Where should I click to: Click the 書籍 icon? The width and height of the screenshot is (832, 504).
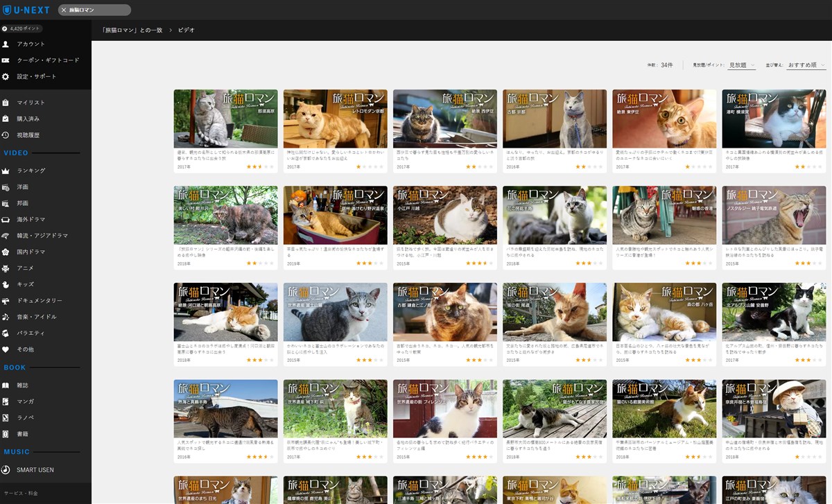pyautogui.click(x=6, y=434)
